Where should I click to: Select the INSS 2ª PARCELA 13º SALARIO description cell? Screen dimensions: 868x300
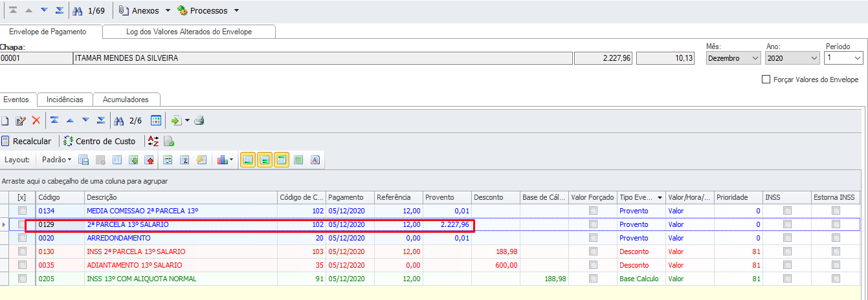(x=181, y=252)
